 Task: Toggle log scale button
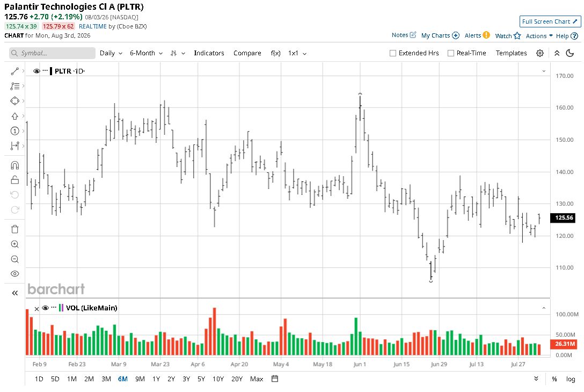pyautogui.click(x=571, y=379)
